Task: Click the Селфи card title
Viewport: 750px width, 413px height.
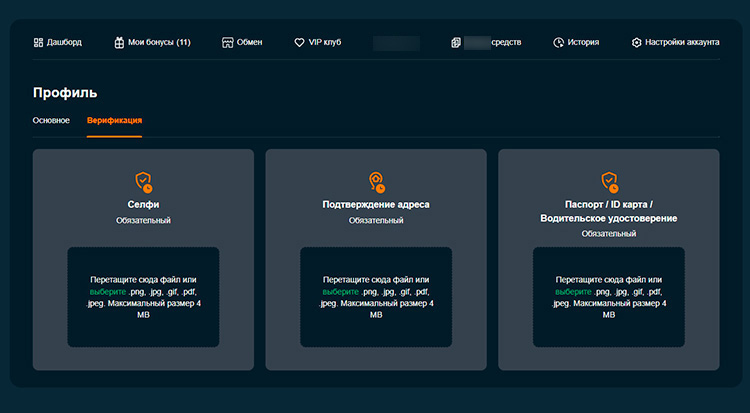Action: coord(143,205)
